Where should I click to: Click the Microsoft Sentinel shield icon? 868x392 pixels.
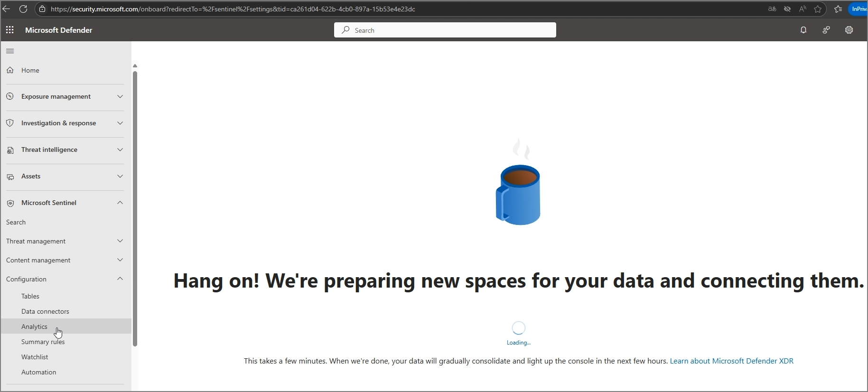click(x=10, y=203)
